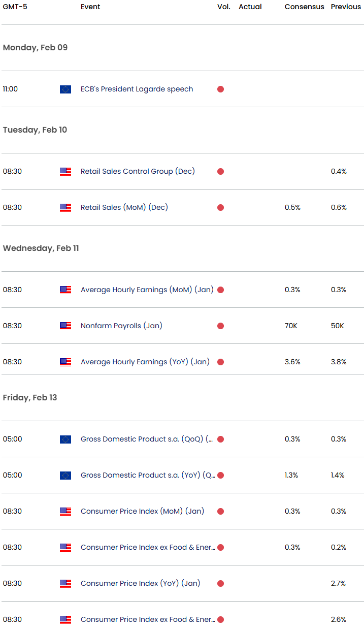Click the US flag beside Consumer Price Index (YoY)
Screen dimensions: 364x630
point(65,584)
